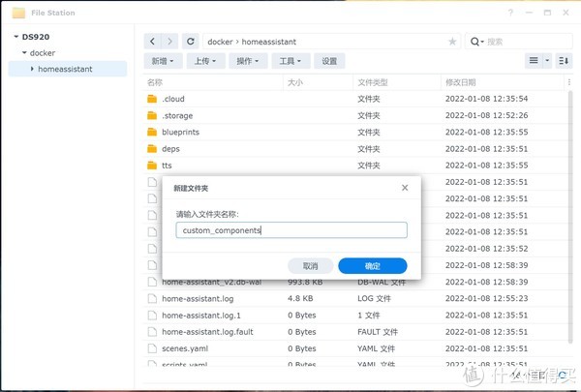581x392 pixels.
Task: Click the 设置 button
Action: click(x=329, y=61)
